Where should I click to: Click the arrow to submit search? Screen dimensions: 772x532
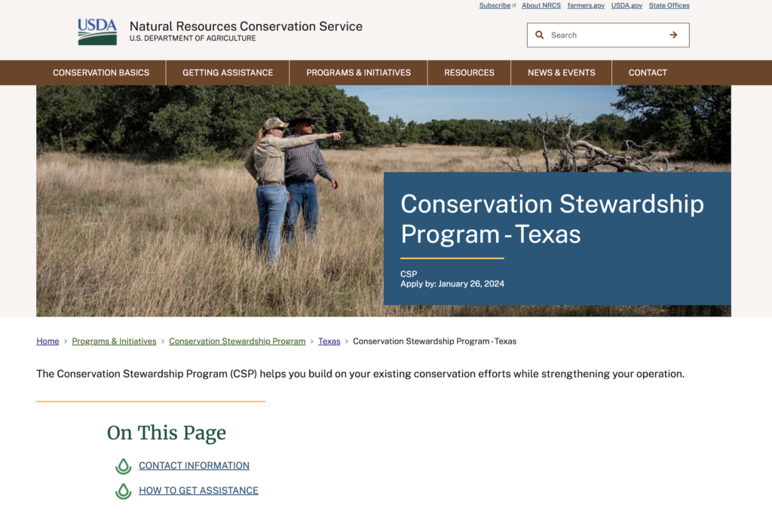pos(673,35)
